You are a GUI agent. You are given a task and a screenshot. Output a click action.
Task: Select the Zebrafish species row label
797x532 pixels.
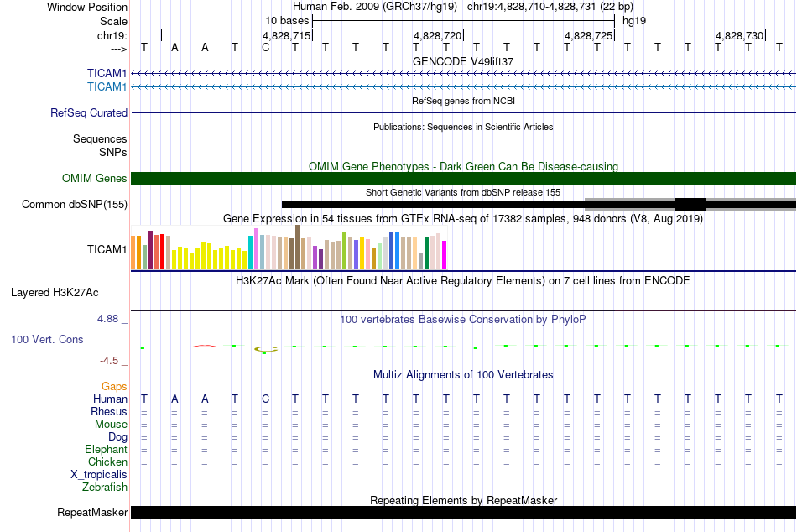coord(105,487)
